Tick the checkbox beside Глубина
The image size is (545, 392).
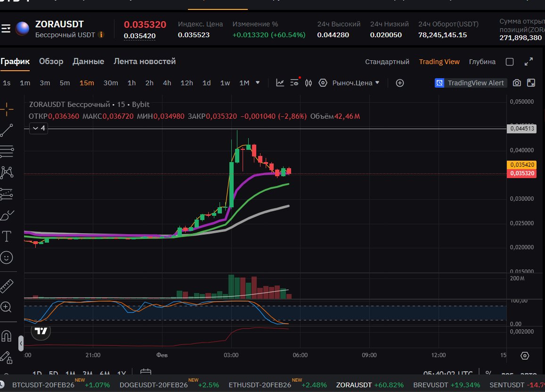(x=510, y=62)
